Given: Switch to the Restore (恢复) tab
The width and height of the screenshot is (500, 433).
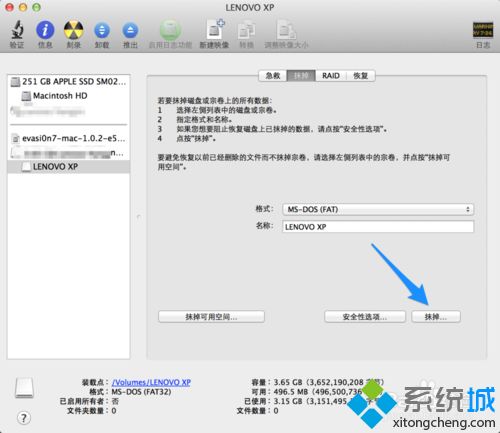Looking at the screenshot, I should click(x=361, y=76).
